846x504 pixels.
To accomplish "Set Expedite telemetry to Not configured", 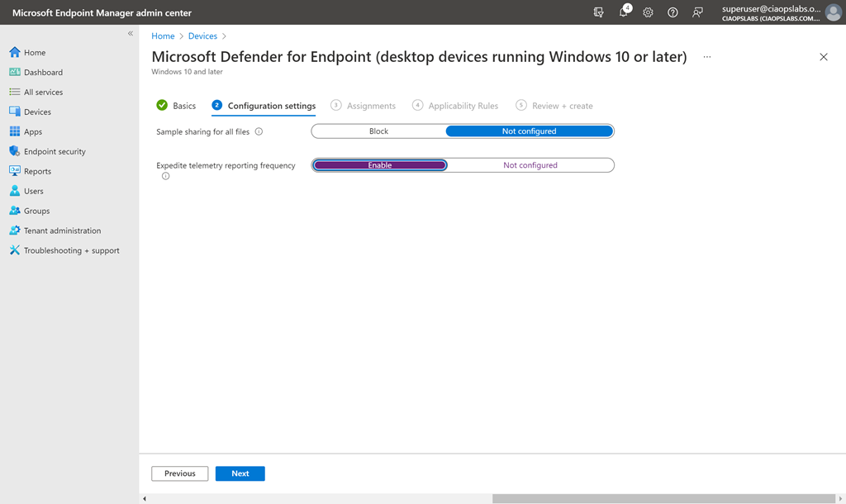I will (x=530, y=165).
